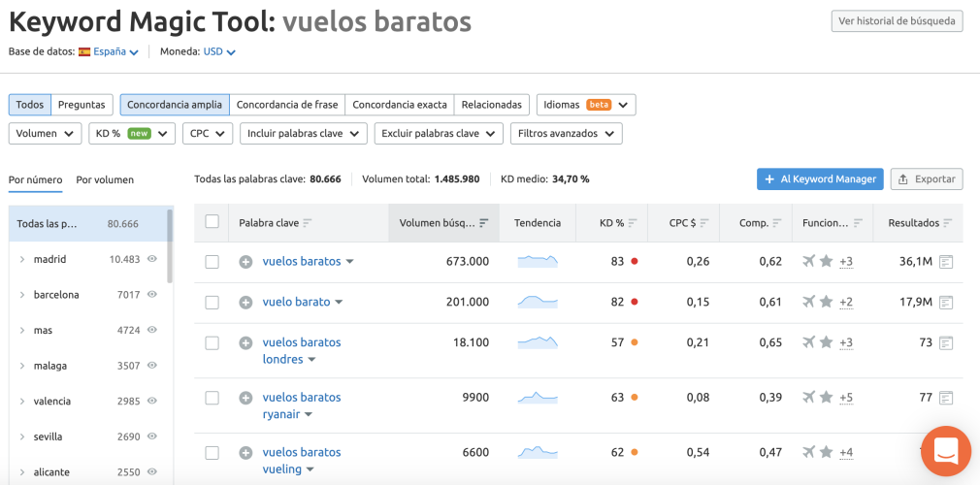The height and width of the screenshot is (485, 980).
Task: Open SERP results icon for 'vuelos baratos' row
Action: click(x=946, y=262)
